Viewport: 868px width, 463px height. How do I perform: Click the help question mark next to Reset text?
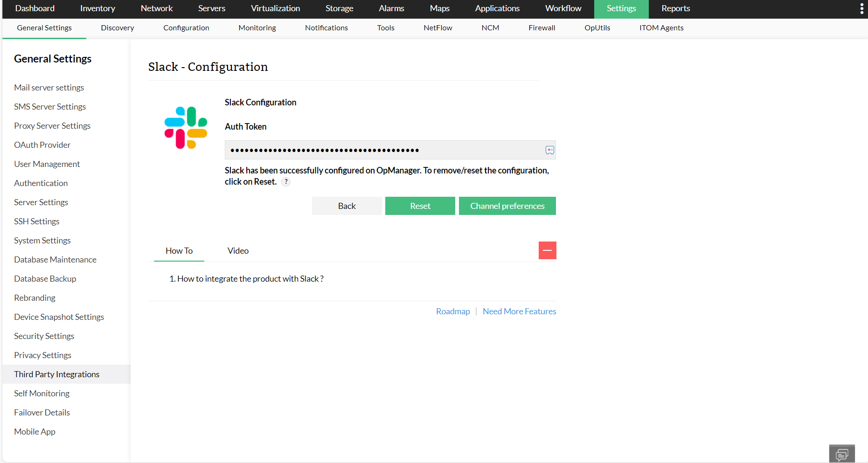pos(286,182)
